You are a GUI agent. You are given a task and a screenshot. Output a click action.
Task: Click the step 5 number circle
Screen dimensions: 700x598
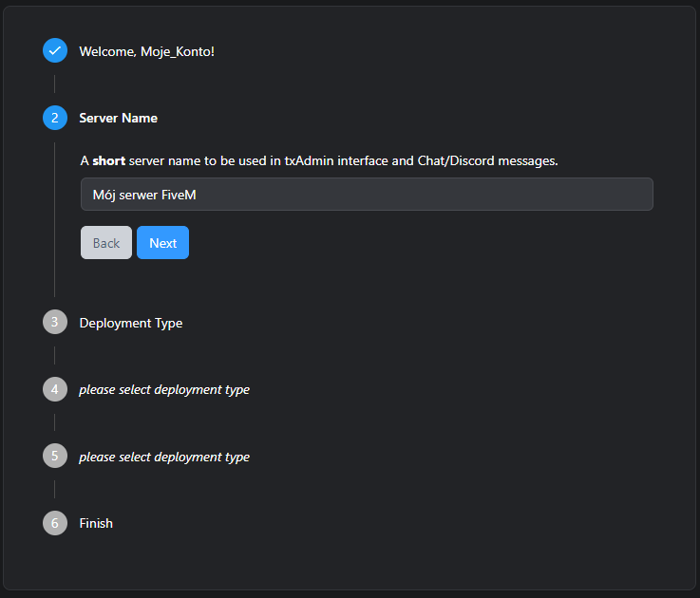(x=55, y=457)
